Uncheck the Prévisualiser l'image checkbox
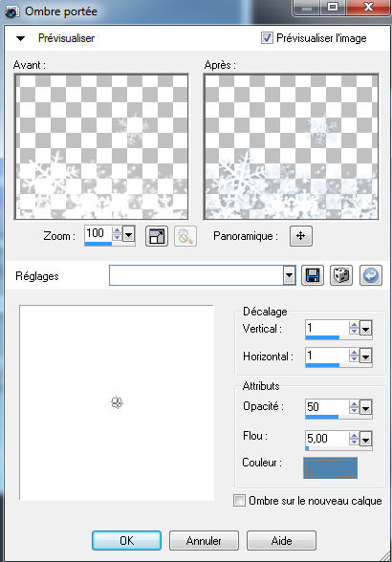This screenshot has height=562, width=392. (x=267, y=38)
